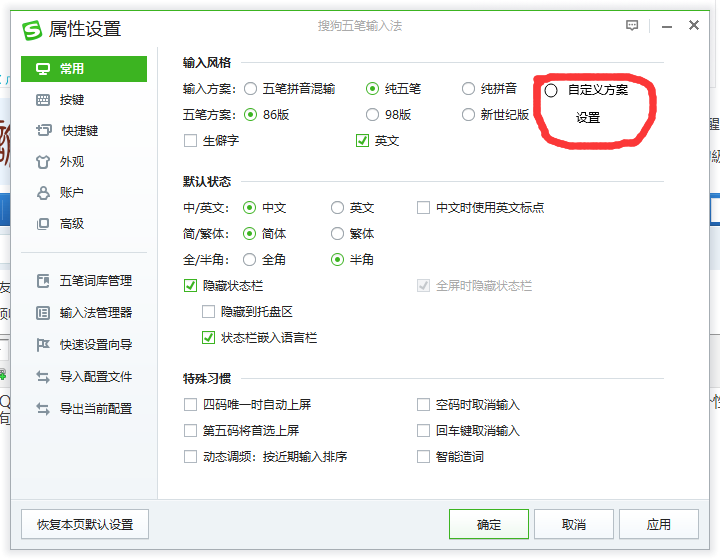720x560 pixels.
Task: Select 五笔拼音混输 input scheme
Action: [250, 89]
